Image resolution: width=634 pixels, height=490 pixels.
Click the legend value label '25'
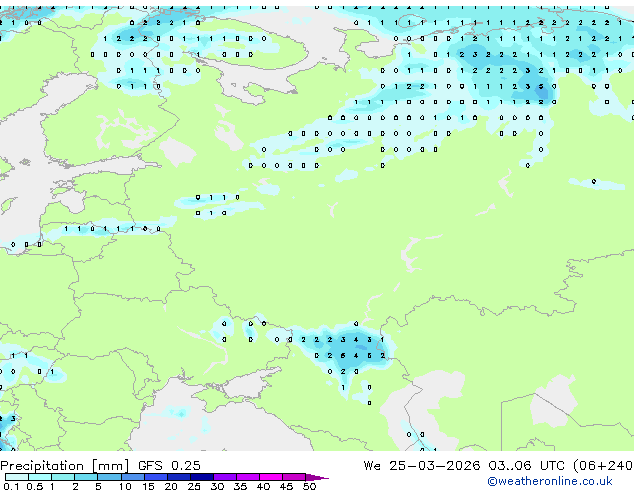point(194,486)
